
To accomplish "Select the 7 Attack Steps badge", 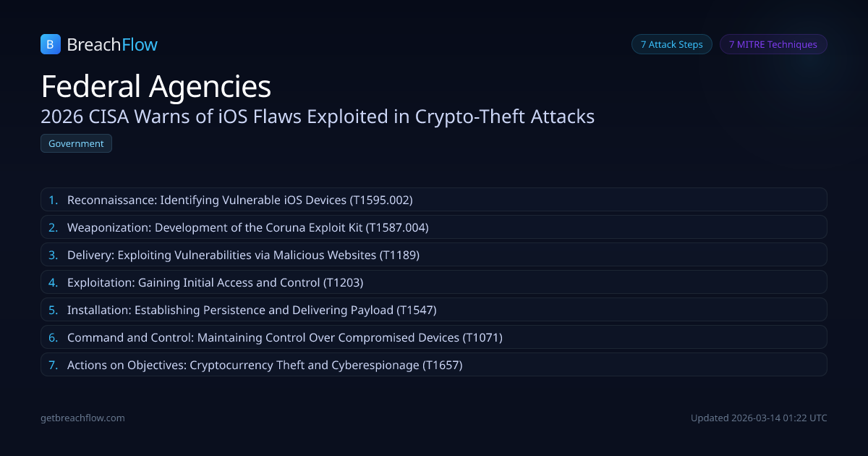I will pyautogui.click(x=671, y=44).
